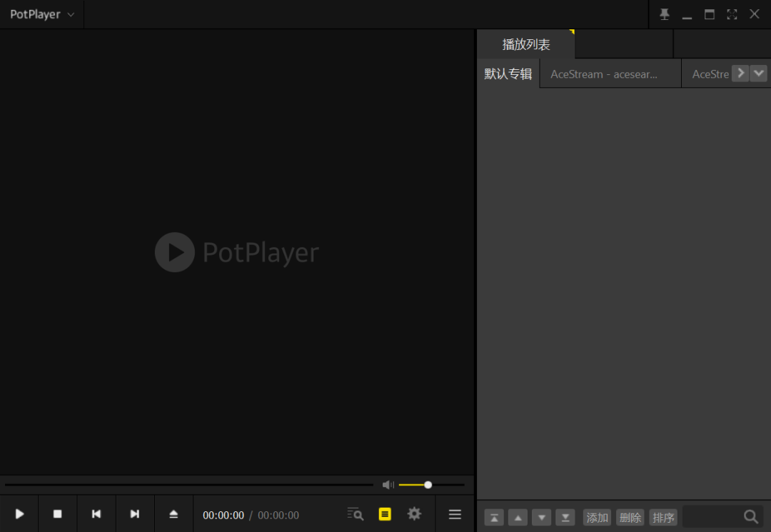
Task: Hide the playlist panel via yellow list toggle
Action: point(385,513)
